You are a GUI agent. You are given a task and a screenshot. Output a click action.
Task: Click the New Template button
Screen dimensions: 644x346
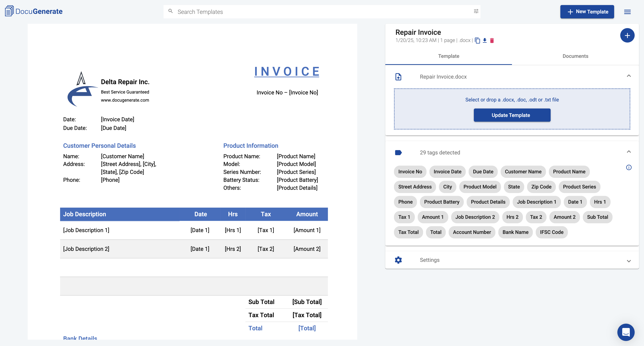click(x=587, y=12)
